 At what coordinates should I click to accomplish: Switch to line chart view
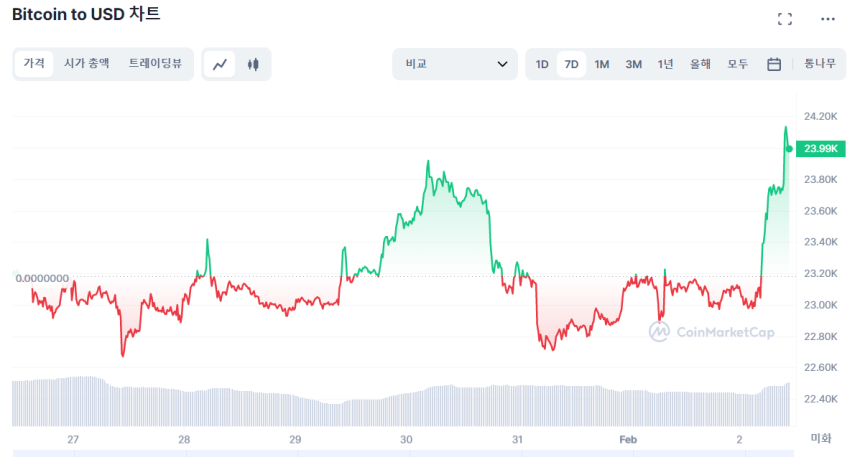[x=220, y=65]
